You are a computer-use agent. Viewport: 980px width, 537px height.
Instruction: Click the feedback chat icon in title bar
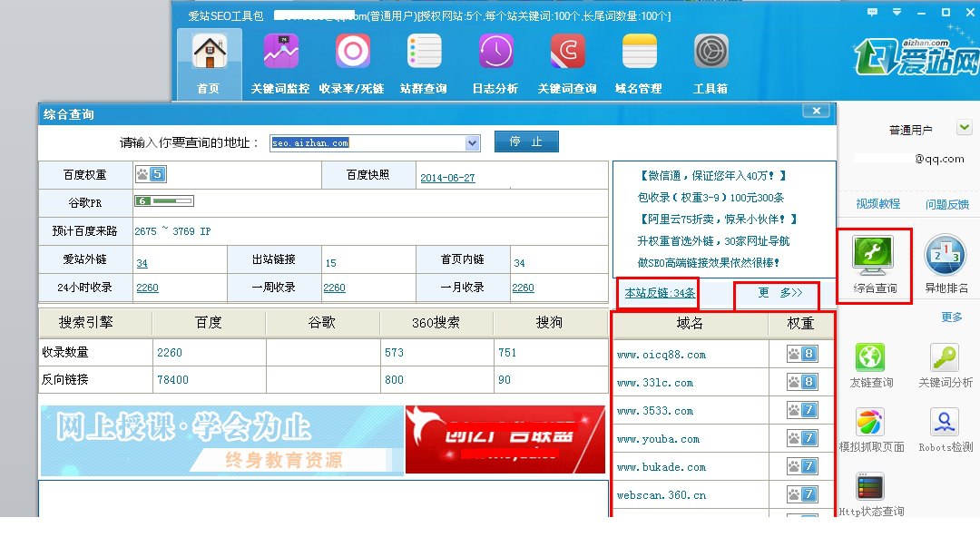tap(873, 12)
